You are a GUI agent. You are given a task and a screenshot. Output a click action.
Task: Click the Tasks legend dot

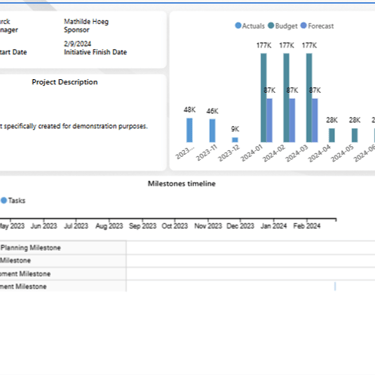[4, 200]
